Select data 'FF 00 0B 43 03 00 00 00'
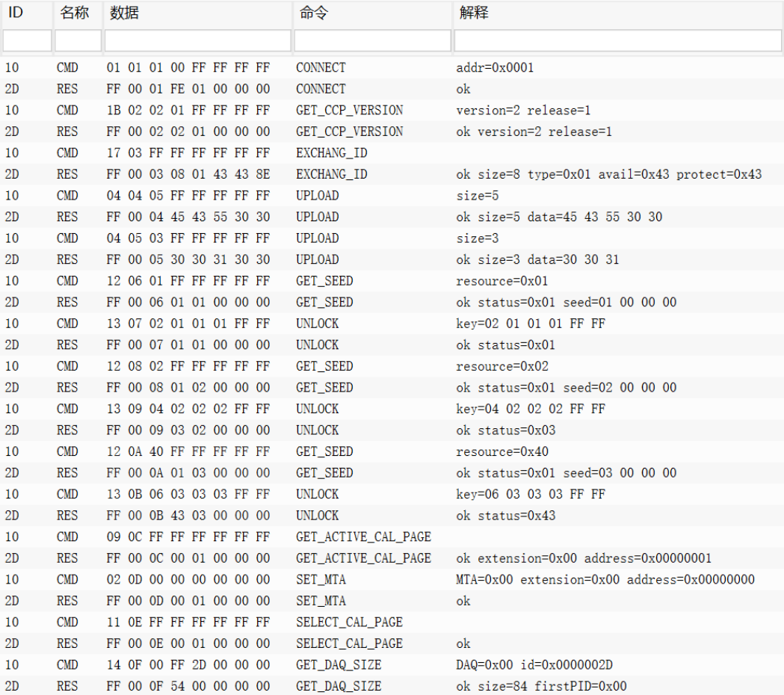Screen dimensions: 784x695 [x=188, y=516]
